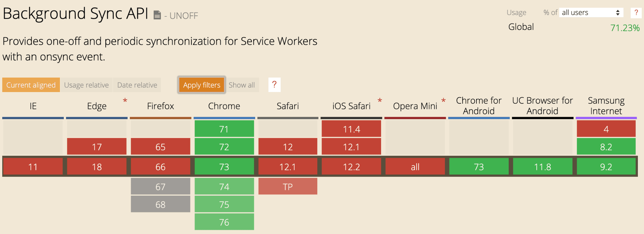Screen dimensions: 644x234
Task: Select the Safari TP cell
Action: [x=288, y=186]
